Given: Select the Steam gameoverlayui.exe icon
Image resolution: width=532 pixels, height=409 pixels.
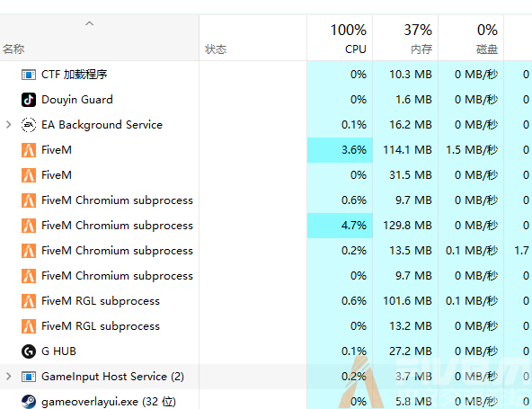Looking at the screenshot, I should pos(29,402).
